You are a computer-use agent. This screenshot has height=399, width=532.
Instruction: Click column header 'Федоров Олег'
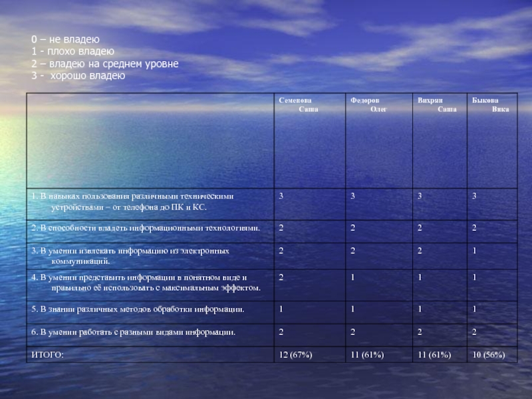[x=368, y=104]
